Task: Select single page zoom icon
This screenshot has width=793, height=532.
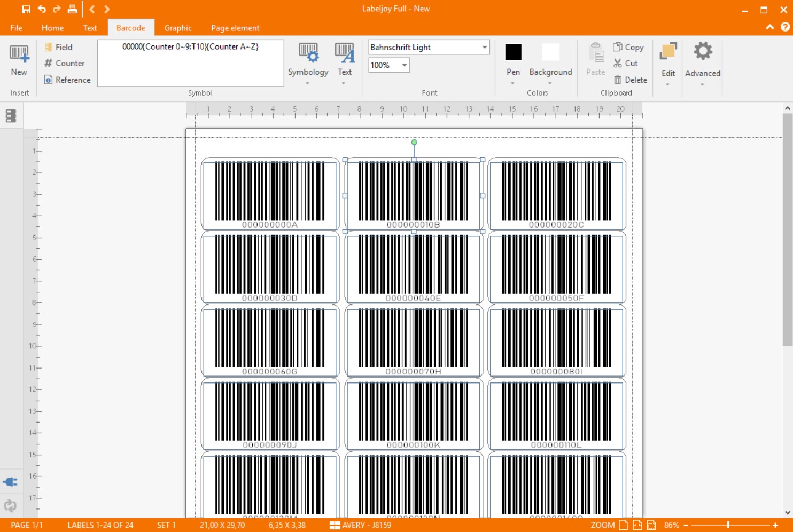Action: pyautogui.click(x=623, y=525)
